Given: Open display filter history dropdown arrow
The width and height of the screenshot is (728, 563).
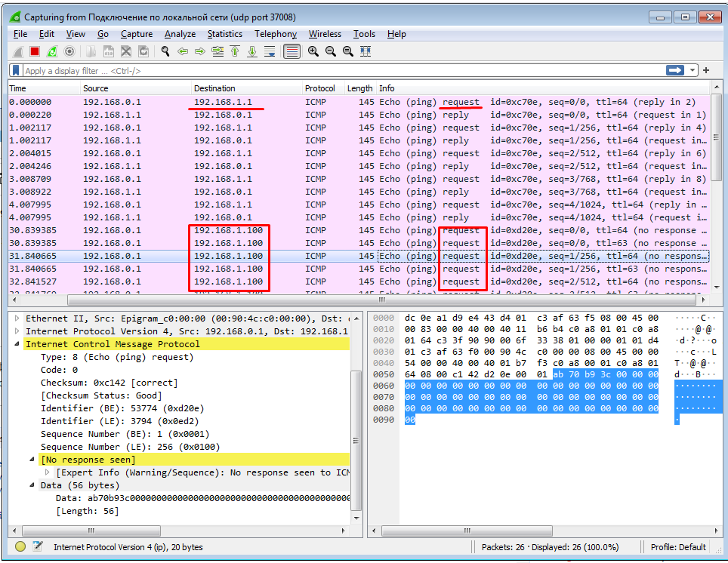Looking at the screenshot, I should coord(693,70).
